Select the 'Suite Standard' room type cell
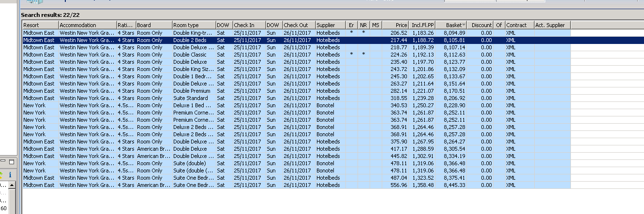This screenshot has height=214, width=644. click(194, 98)
